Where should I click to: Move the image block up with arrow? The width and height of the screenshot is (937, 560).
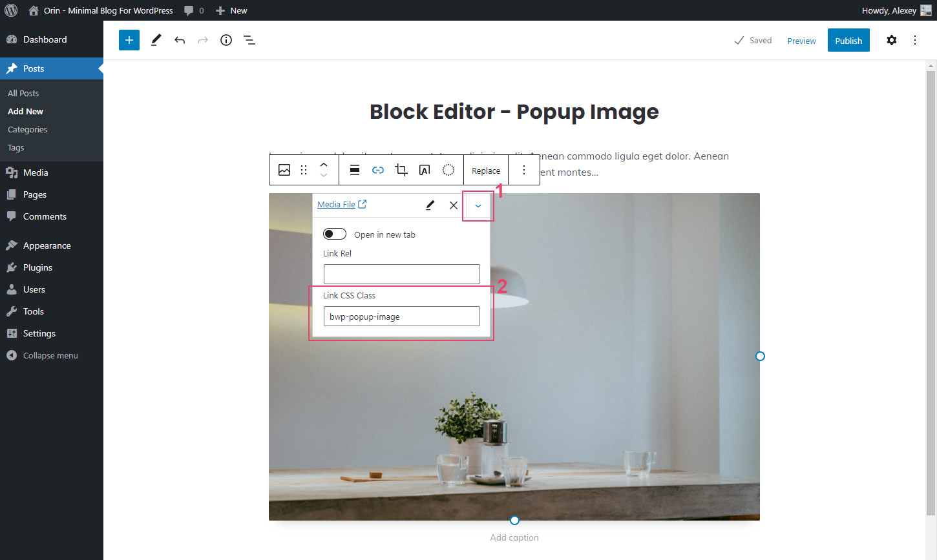324,165
